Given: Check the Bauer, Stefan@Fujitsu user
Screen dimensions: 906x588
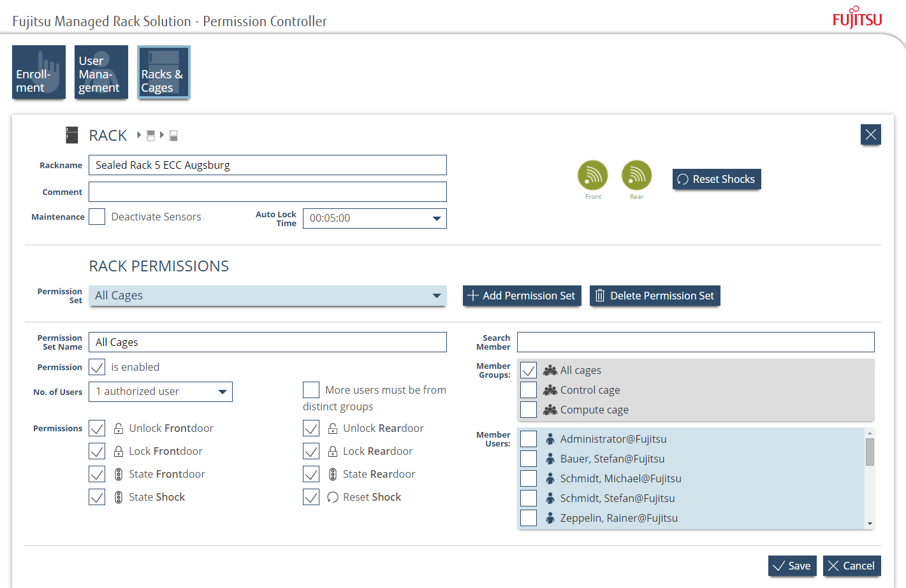Looking at the screenshot, I should (x=529, y=459).
